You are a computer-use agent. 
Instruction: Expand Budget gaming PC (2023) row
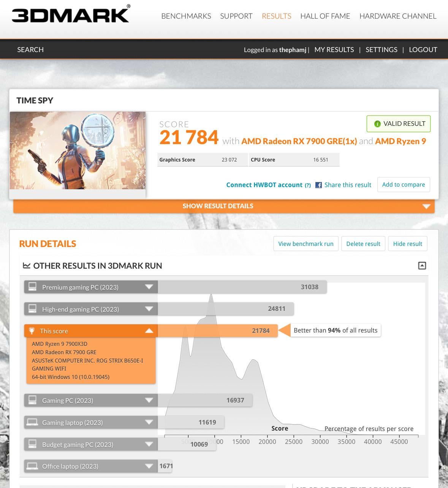(91, 444)
